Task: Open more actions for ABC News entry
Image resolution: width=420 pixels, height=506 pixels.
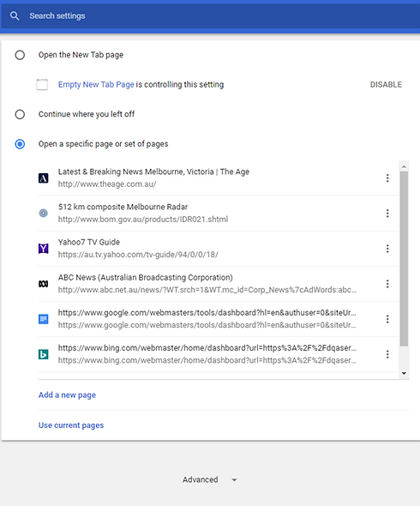Action: (387, 284)
